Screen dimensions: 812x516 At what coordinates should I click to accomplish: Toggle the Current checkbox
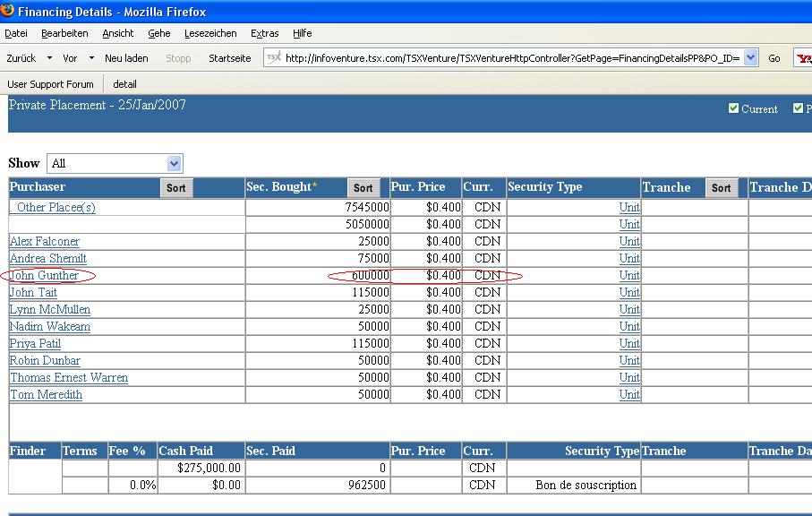click(733, 108)
